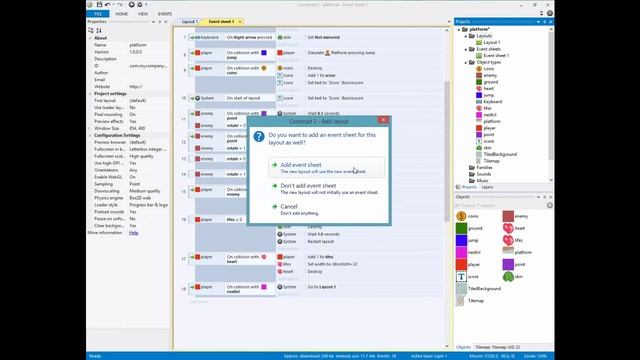Screen dimensions: 640x360
Task: Select coins object in project tree
Action: point(488,69)
